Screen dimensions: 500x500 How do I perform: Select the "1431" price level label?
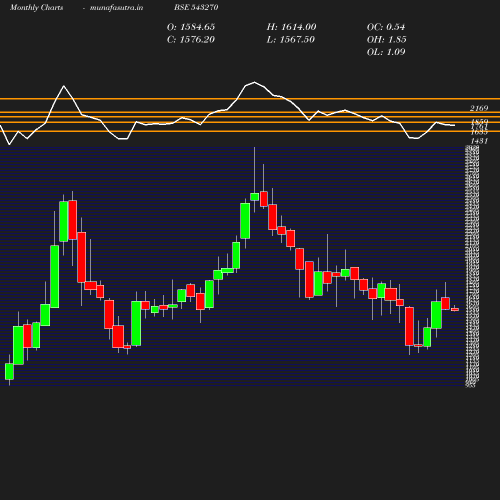(479, 141)
